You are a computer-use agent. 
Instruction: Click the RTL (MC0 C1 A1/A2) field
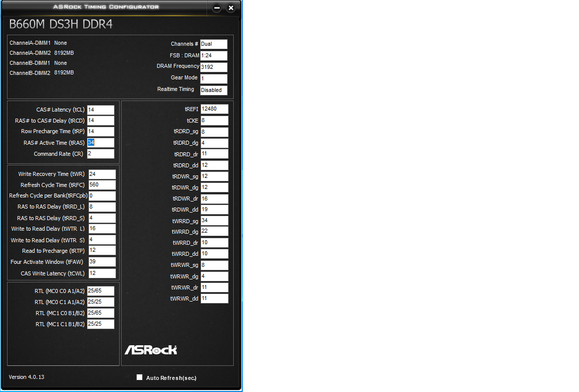[x=101, y=302]
